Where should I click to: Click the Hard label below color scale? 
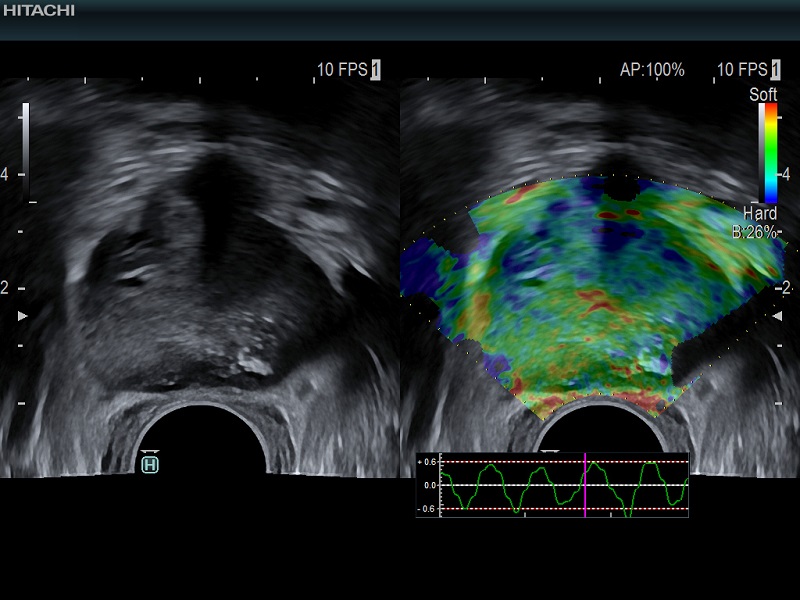(760, 214)
